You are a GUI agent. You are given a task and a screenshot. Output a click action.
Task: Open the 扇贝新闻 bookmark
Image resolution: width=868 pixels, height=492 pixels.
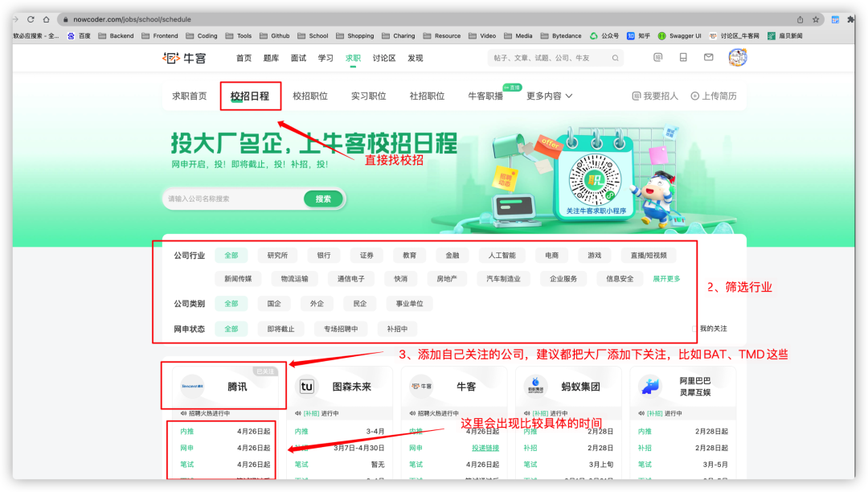click(785, 36)
